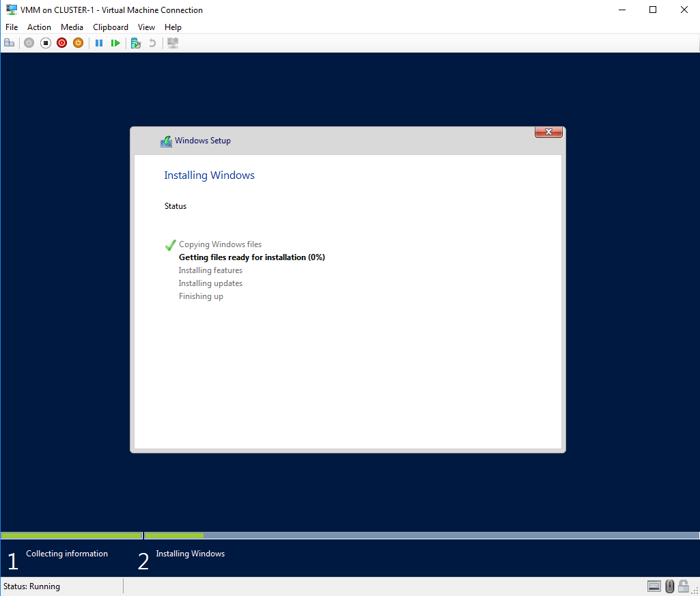700x596 pixels.
Task: Open the View menu
Action: pyautogui.click(x=146, y=27)
